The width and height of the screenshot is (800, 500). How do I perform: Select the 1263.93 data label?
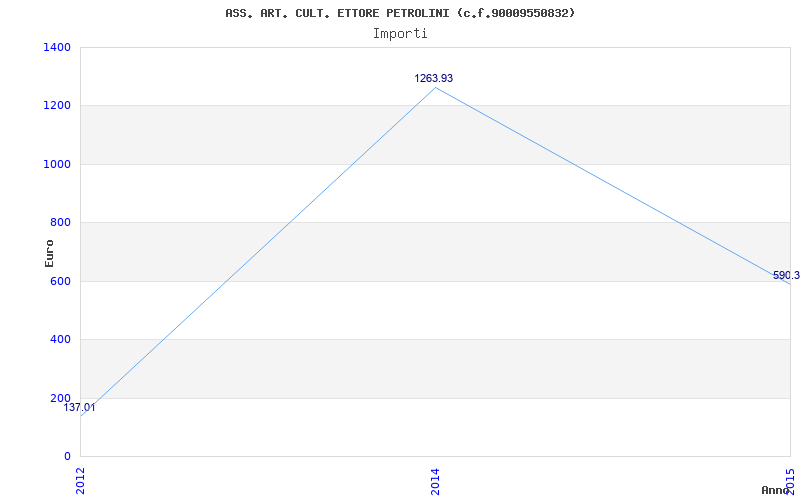tap(434, 79)
